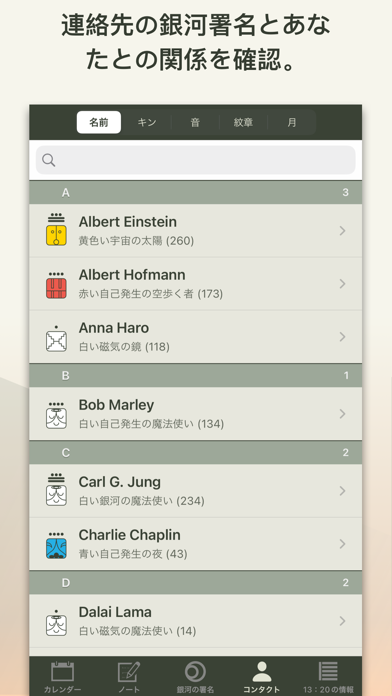Tap Albert Hofmann's red skywalker glyph icon
The width and height of the screenshot is (392, 696).
click(56, 285)
